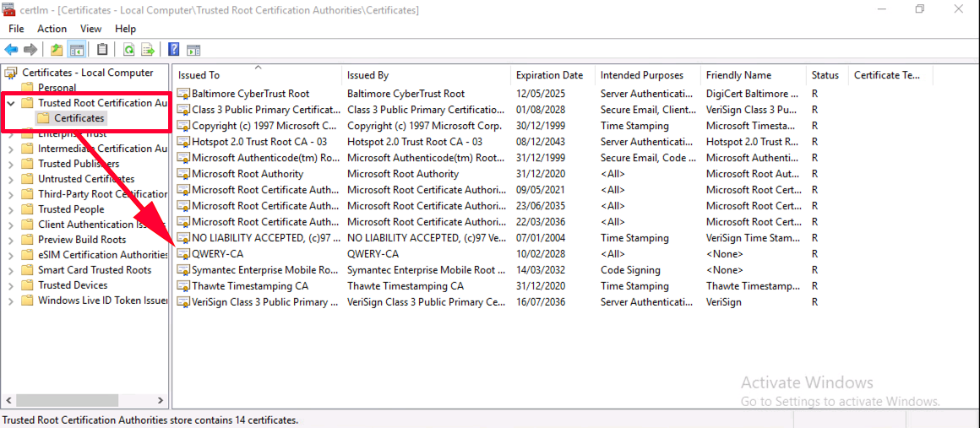Click friendly name VeriSign Time Stam... cell

point(753,238)
